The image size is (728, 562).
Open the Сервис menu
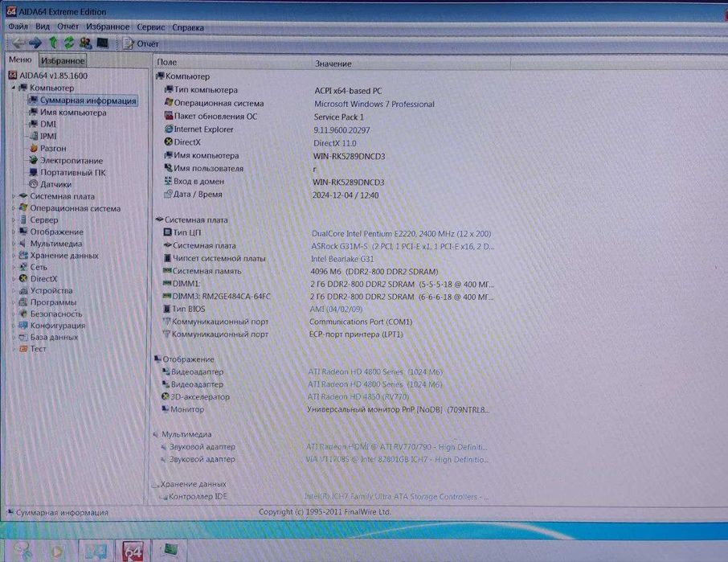151,27
